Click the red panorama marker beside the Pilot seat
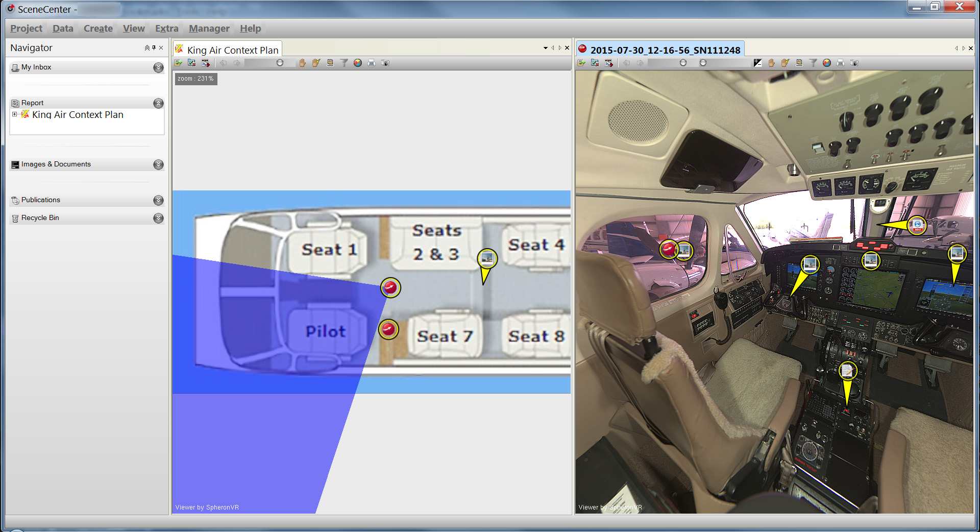Viewport: 980px width, 532px height. [388, 329]
